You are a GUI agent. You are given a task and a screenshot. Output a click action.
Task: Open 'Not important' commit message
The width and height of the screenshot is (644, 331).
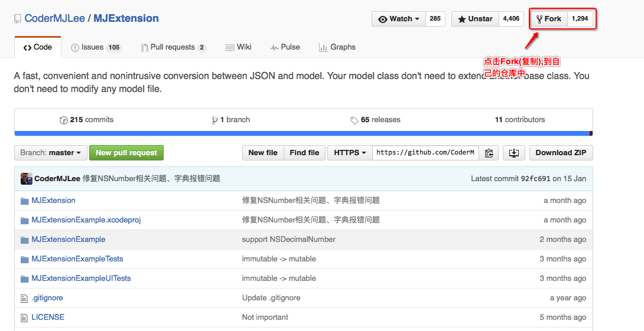point(265,317)
